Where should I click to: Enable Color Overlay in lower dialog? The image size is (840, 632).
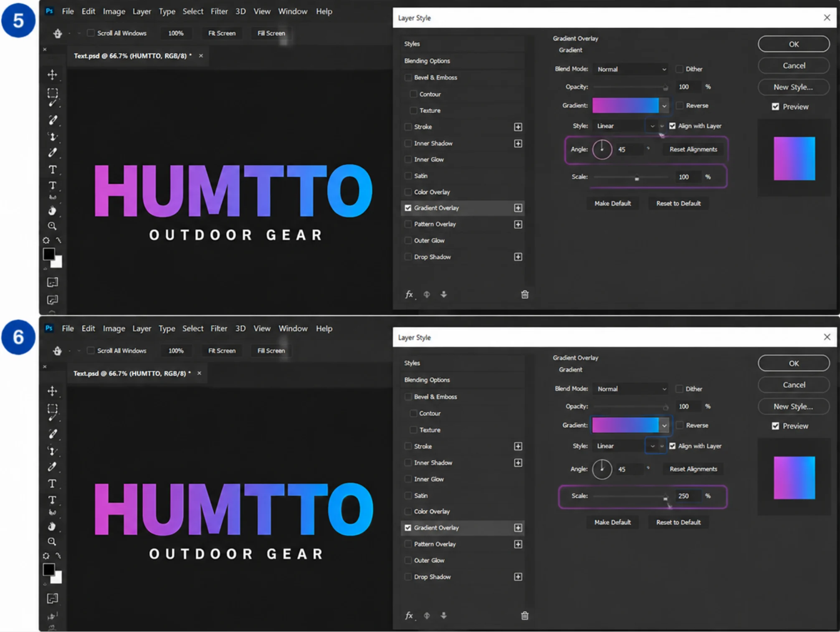pos(408,511)
